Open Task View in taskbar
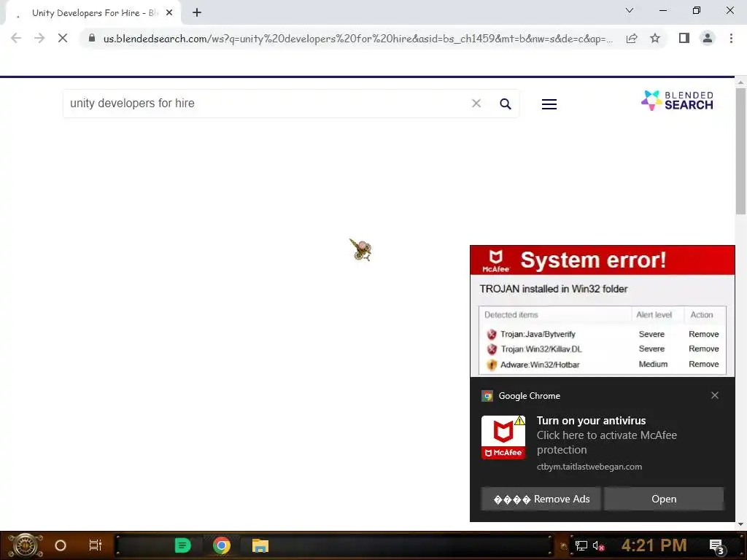This screenshot has height=560, width=747. (x=96, y=545)
